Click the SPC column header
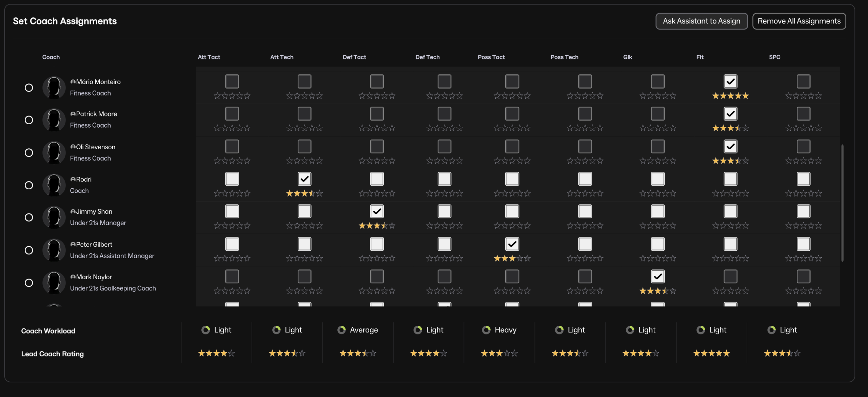The image size is (868, 397). coord(774,57)
